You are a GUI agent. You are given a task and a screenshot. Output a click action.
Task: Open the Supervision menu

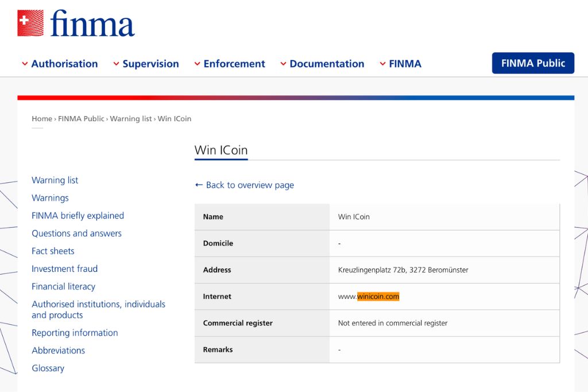pos(151,64)
